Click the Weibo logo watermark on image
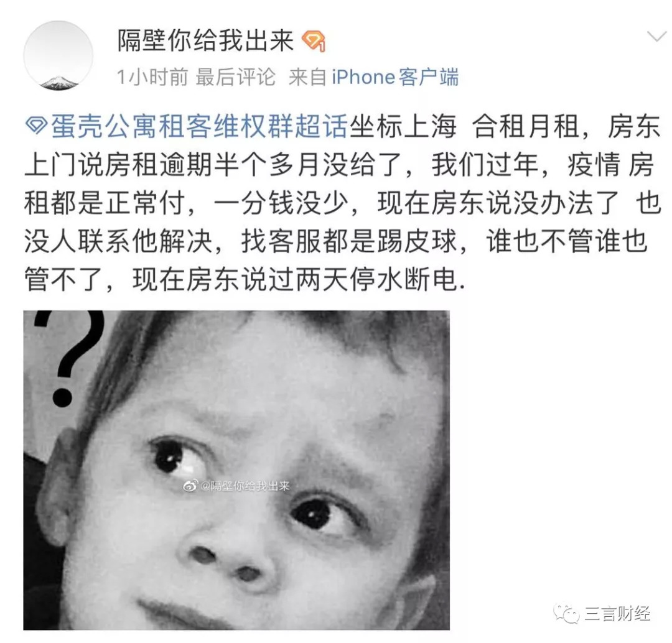Image resolution: width=672 pixels, height=643 pixels. [191, 486]
